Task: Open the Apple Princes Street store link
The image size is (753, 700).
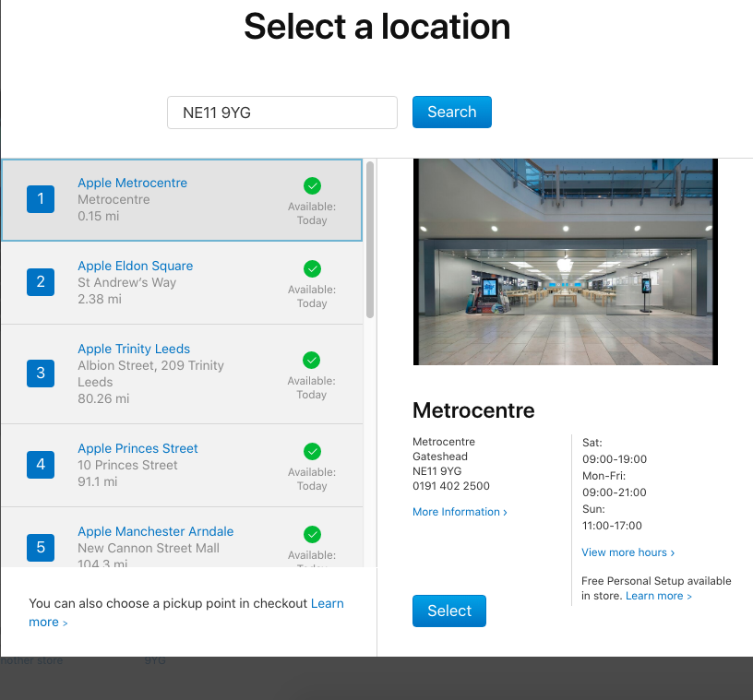Action: click(x=137, y=448)
